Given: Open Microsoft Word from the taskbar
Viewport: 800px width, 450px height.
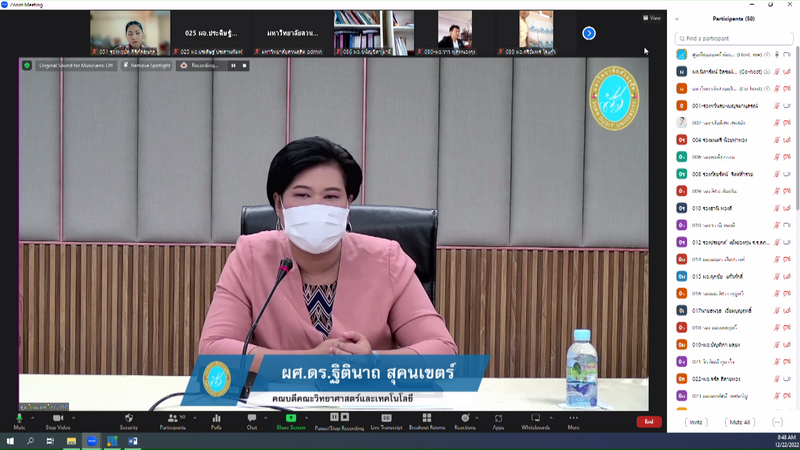Looking at the screenshot, I should (133, 441).
